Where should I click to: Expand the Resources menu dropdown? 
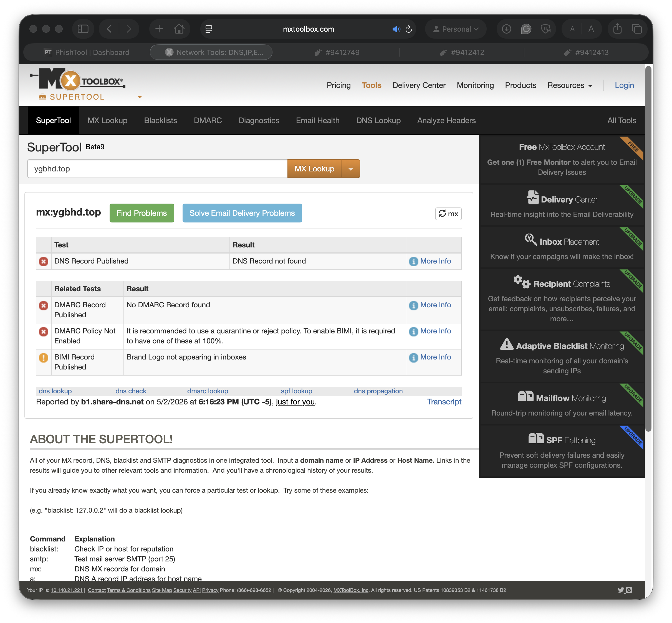pyautogui.click(x=570, y=85)
